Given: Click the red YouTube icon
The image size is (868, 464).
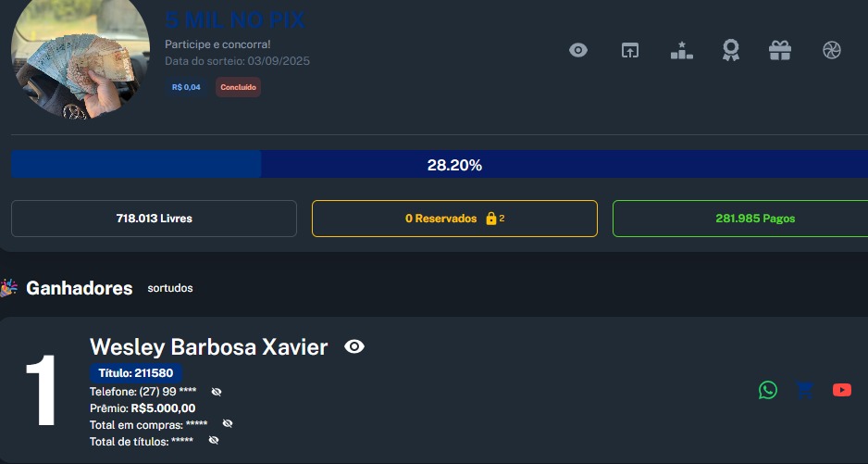Looking at the screenshot, I should coord(842,390).
